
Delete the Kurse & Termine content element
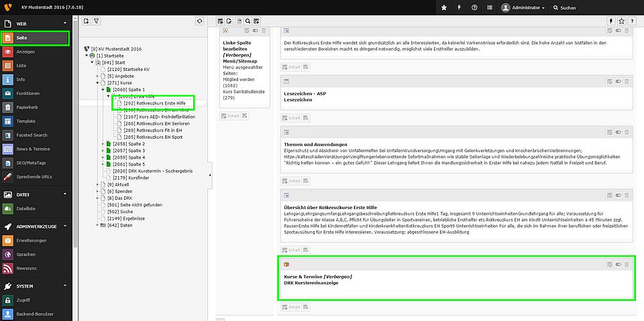(627, 265)
